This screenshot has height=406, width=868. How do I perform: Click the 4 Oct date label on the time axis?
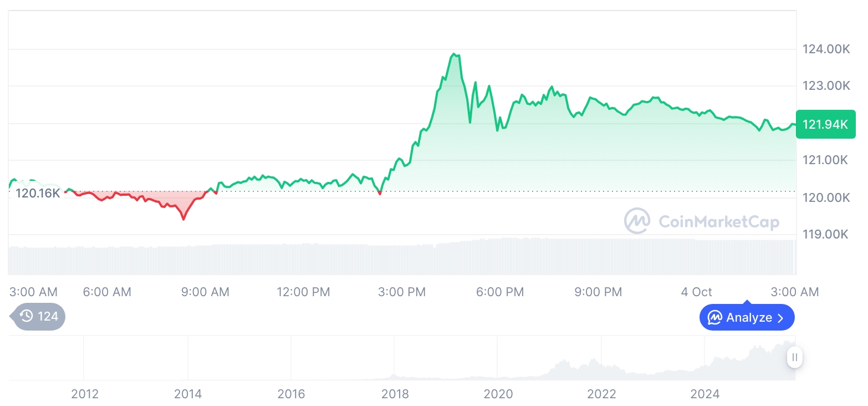[x=696, y=292]
